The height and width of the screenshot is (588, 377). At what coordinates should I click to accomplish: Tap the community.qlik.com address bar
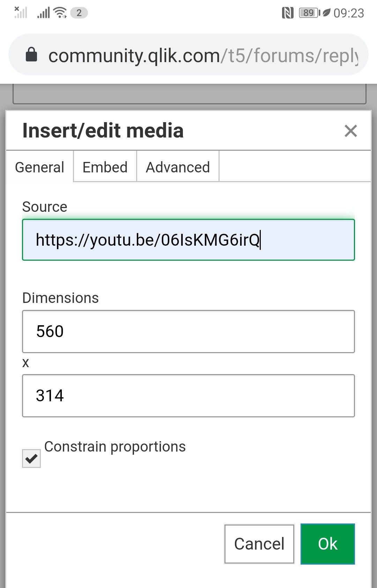[202, 55]
